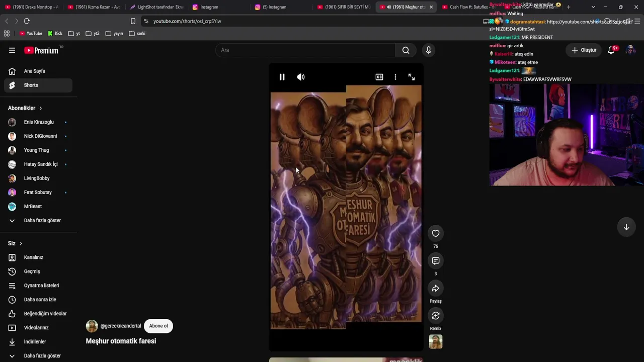Screen dimensions: 644x362
Task: Like the Short with the heart icon
Action: click(x=436, y=233)
